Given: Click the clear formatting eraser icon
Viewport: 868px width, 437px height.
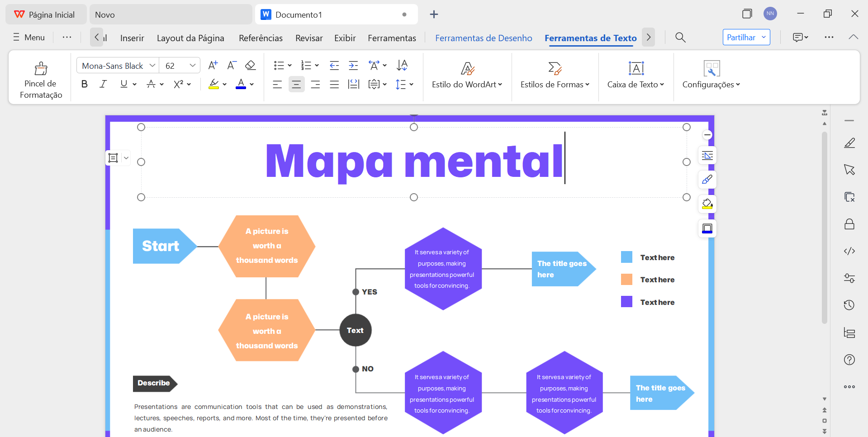Looking at the screenshot, I should (250, 66).
